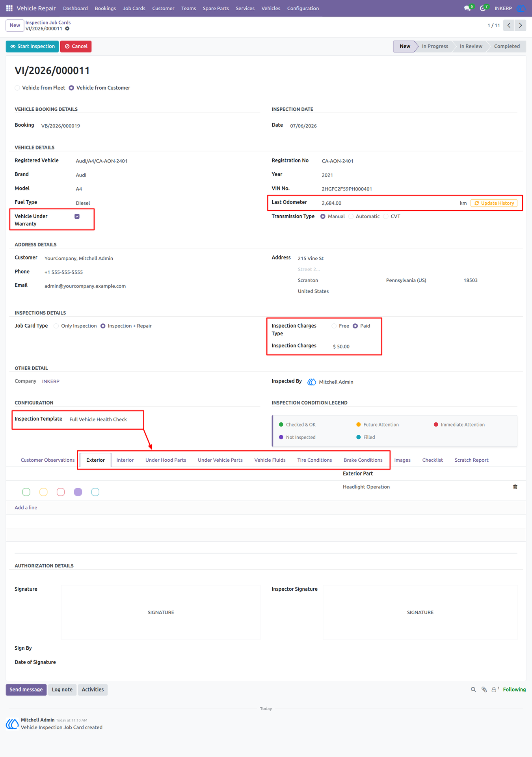The image size is (532, 757).
Task: Select purple Not Inspected condition circle
Action: tap(78, 492)
